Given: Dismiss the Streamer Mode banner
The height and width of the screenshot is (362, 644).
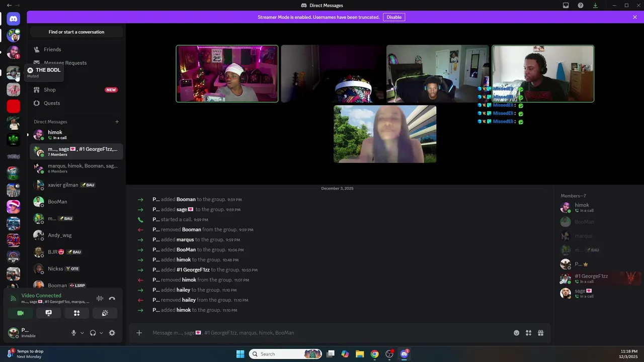Looking at the screenshot, I should (x=635, y=17).
